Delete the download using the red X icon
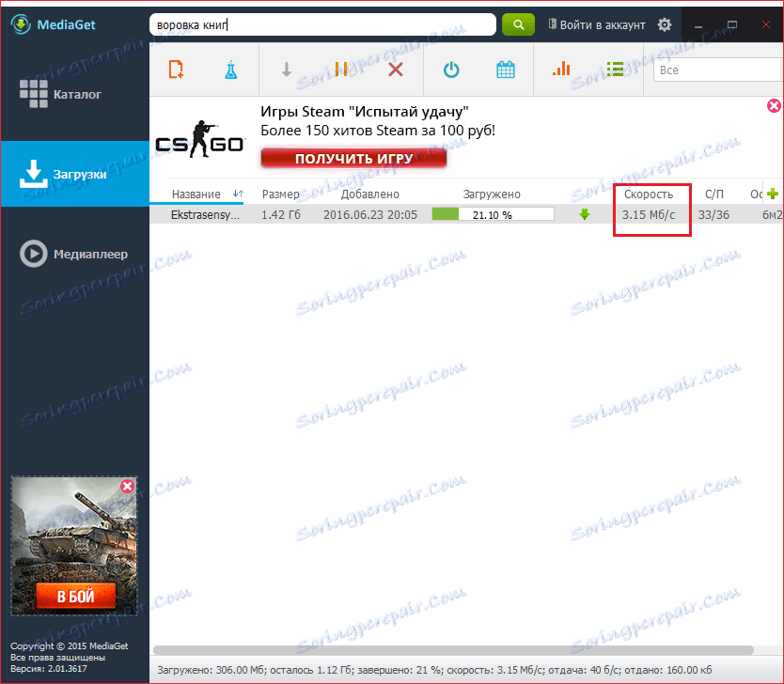Screen dimensions: 784x684 pyautogui.click(x=394, y=69)
